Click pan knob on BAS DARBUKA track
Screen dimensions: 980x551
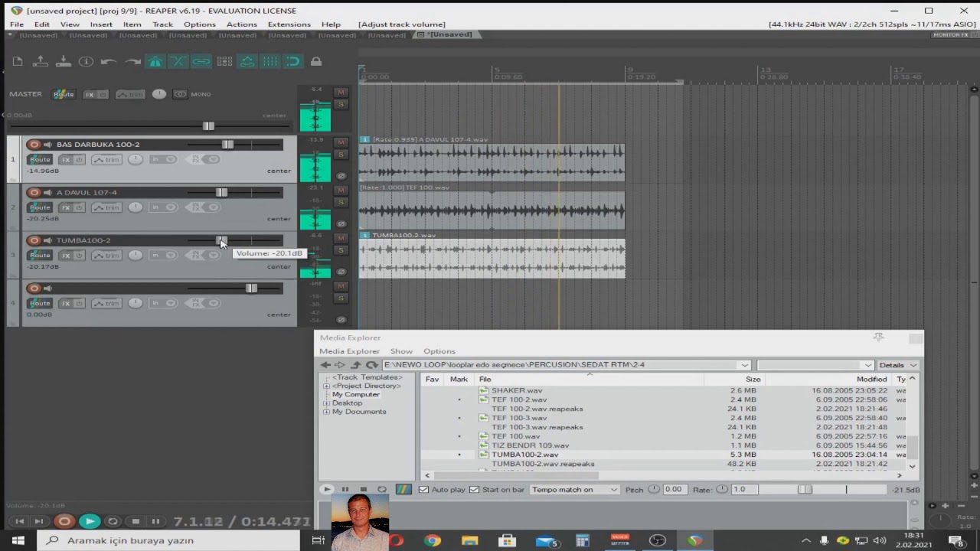point(136,159)
